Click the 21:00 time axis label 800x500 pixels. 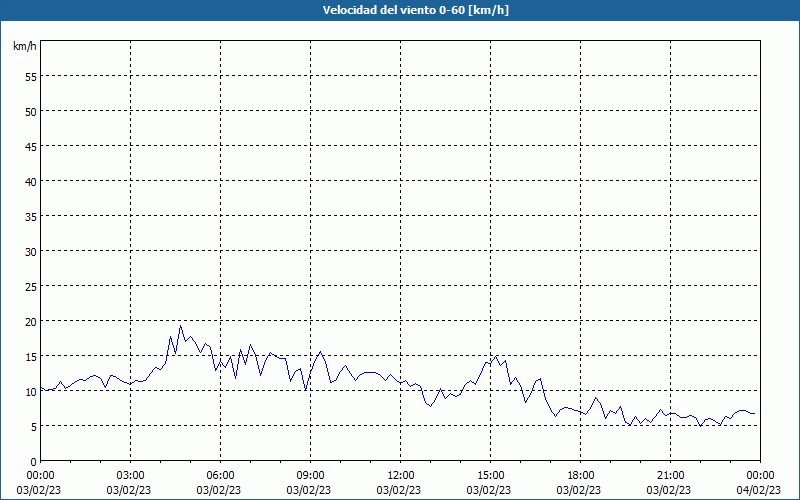670,476
